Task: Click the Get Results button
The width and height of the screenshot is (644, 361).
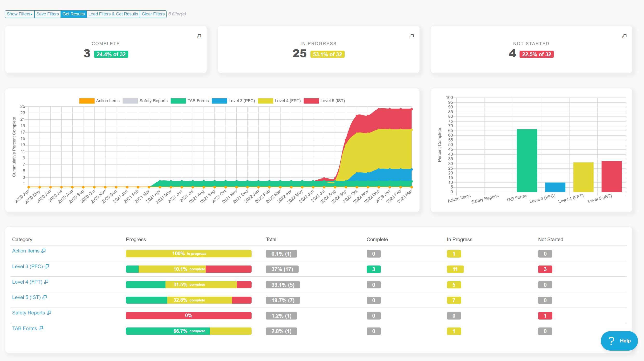Action: tap(74, 14)
